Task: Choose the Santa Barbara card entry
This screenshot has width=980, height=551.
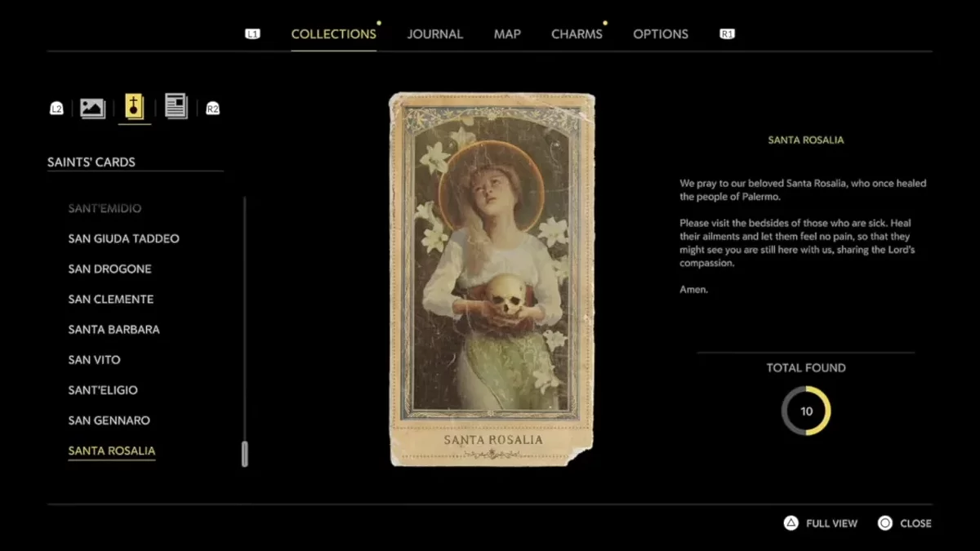Action: 114,329
